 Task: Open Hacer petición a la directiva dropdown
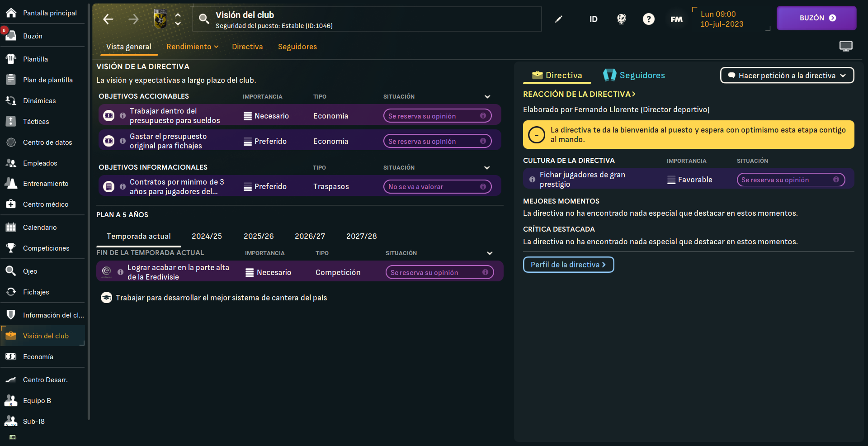(787, 76)
